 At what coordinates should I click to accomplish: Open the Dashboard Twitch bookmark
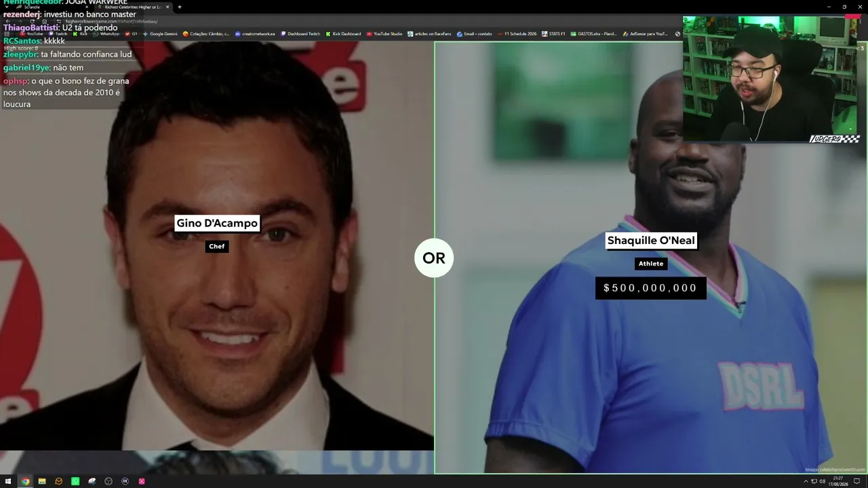(x=300, y=34)
